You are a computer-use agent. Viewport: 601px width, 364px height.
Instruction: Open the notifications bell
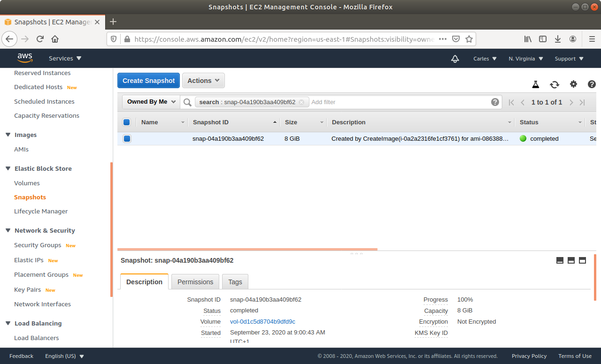pyautogui.click(x=455, y=59)
